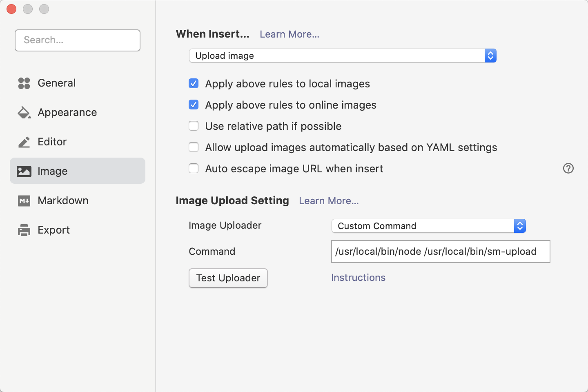Open the Instructions link

358,278
